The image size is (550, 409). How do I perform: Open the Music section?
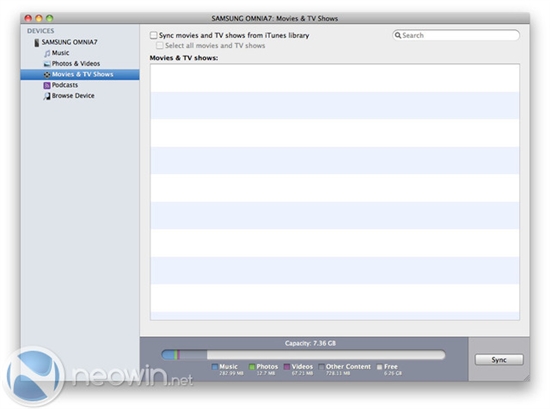coord(60,53)
